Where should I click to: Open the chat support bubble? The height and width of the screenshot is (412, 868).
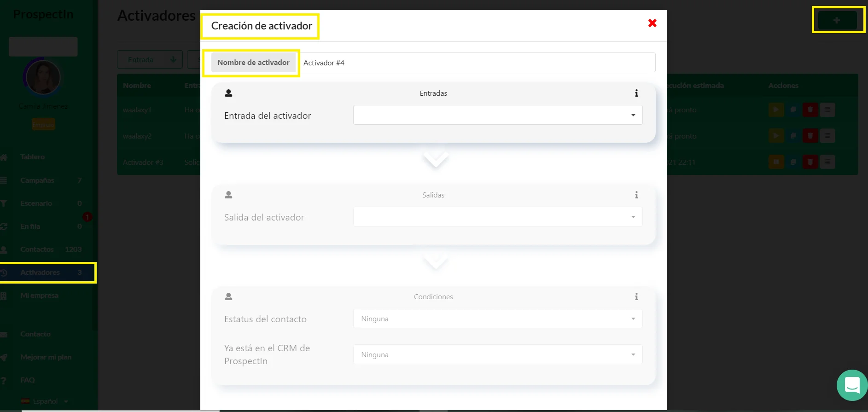tap(852, 385)
